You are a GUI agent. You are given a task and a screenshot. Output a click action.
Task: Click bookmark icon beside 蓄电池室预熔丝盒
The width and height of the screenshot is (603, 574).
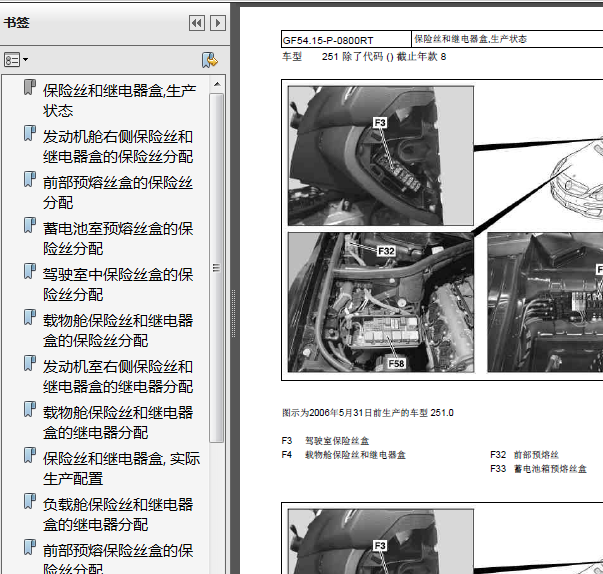pyautogui.click(x=30, y=225)
